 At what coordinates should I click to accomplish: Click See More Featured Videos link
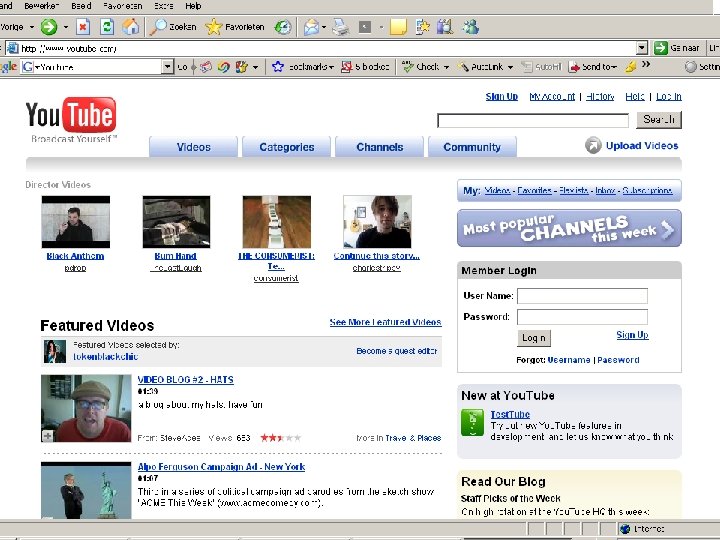385,322
